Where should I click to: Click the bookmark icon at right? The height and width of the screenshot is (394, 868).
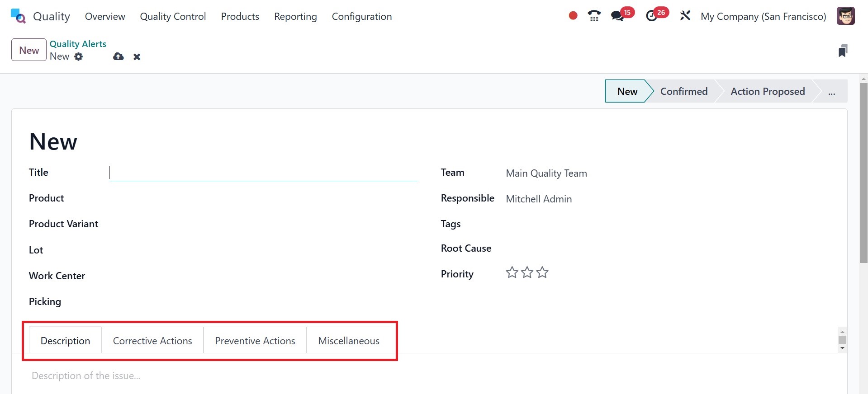coord(842,51)
